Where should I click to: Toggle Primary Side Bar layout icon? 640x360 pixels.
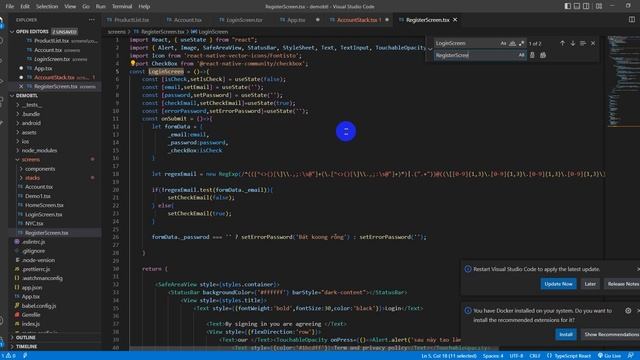coord(568,6)
